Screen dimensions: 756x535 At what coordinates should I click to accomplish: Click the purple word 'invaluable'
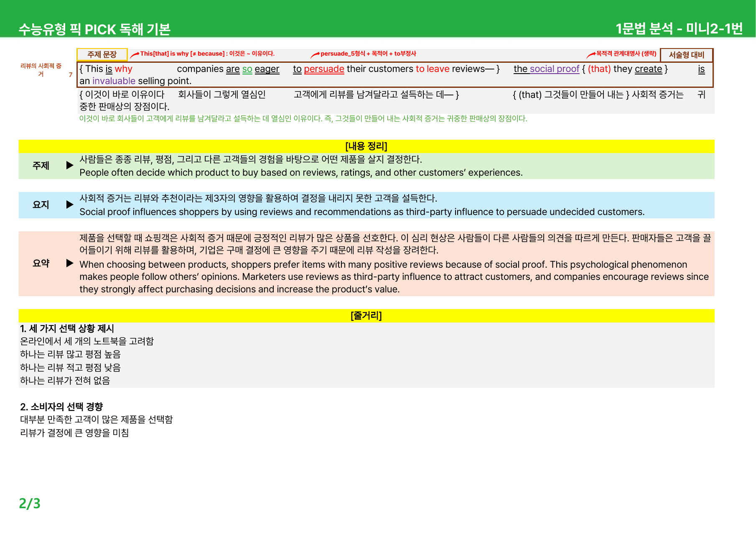point(114,81)
